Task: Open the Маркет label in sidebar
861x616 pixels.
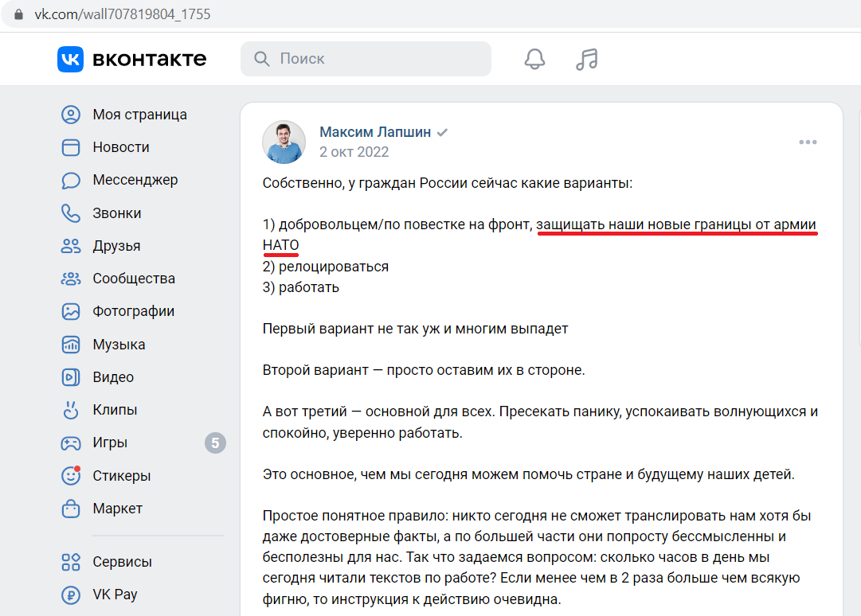Action: click(x=118, y=509)
